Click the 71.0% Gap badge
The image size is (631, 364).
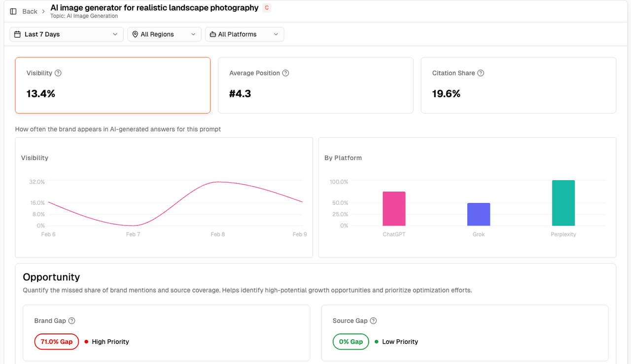[x=57, y=342]
